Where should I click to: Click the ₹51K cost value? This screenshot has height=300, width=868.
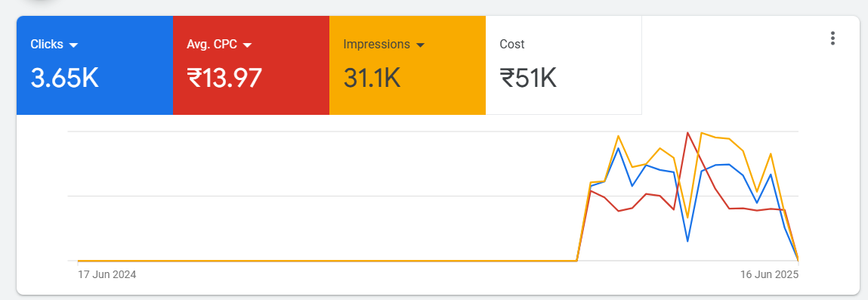pos(528,78)
